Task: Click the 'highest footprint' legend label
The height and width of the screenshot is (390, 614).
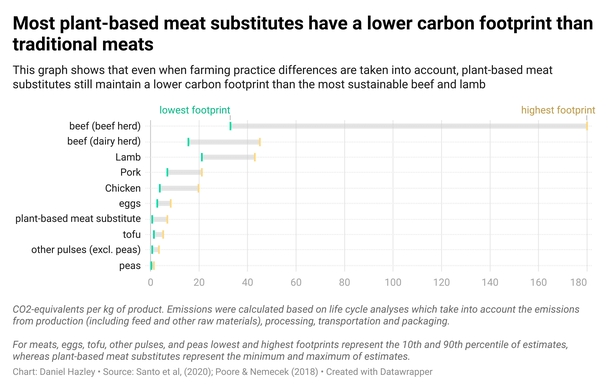Action: [558, 110]
